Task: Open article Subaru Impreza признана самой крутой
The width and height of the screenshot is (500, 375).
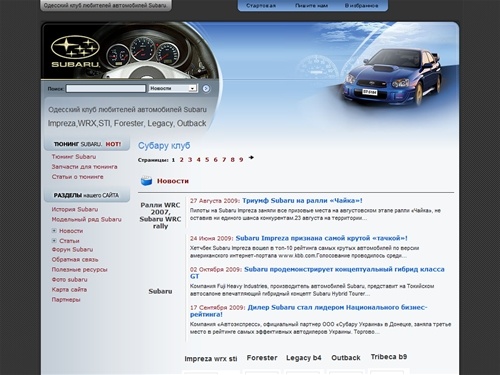Action: pos(321,238)
